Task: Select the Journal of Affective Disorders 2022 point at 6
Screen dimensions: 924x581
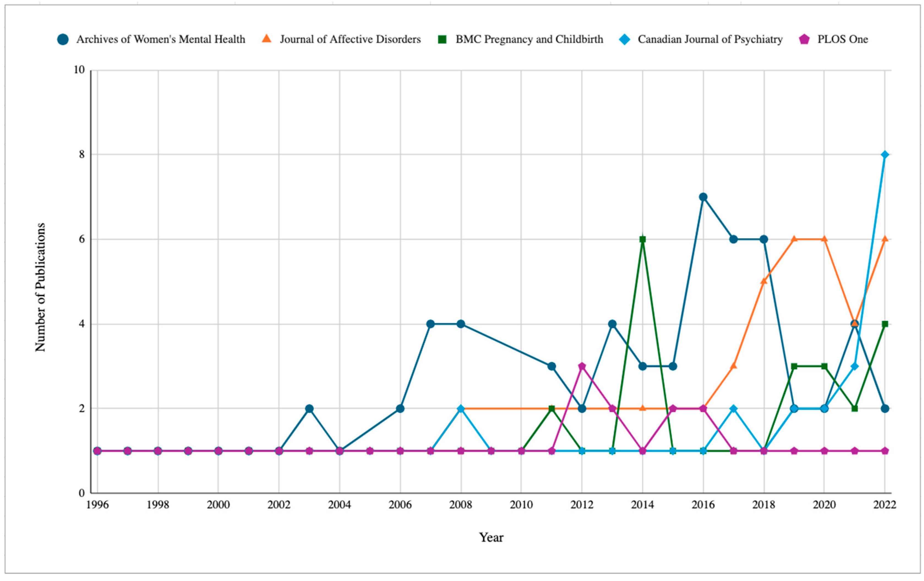Action: (x=885, y=239)
